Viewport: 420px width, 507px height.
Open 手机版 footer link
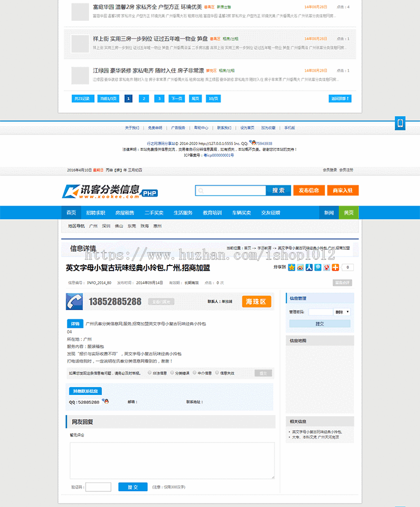click(290, 128)
